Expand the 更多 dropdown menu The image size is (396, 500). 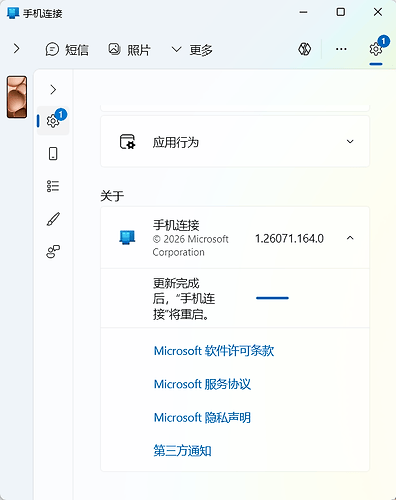coord(192,50)
